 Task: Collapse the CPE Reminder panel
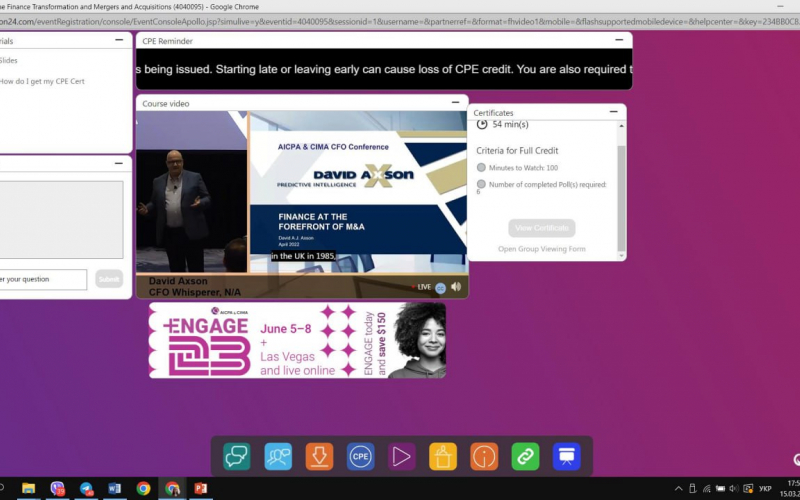point(619,40)
